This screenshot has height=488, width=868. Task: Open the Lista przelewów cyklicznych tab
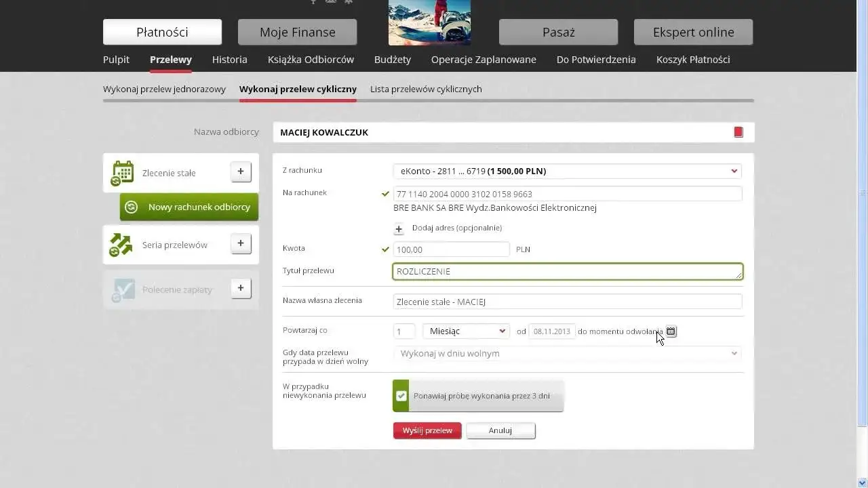[x=426, y=89]
